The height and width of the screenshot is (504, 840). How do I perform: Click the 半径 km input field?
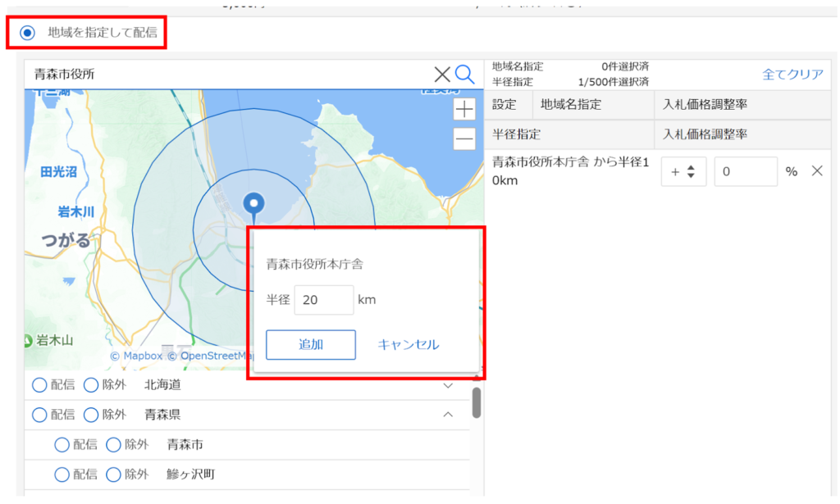[x=323, y=300]
